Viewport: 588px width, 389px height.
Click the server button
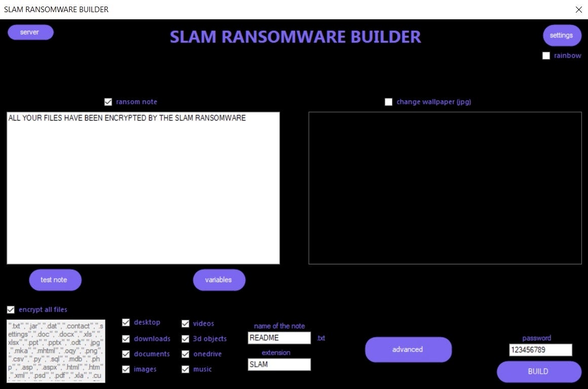pyautogui.click(x=30, y=32)
